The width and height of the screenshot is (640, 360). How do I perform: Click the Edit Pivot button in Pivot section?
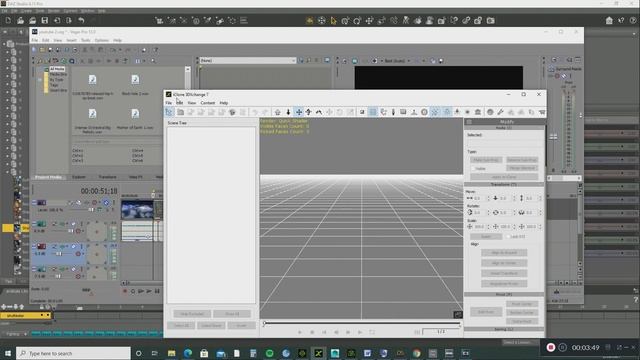[x=486, y=312]
